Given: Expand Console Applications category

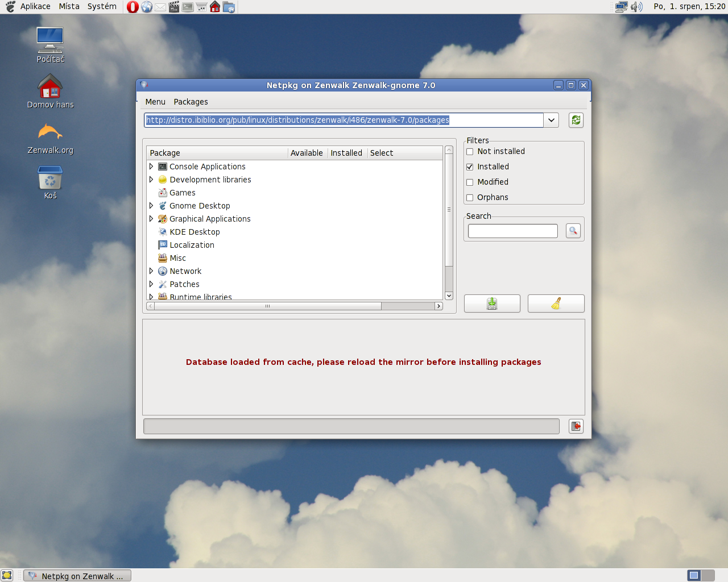Looking at the screenshot, I should pyautogui.click(x=151, y=167).
